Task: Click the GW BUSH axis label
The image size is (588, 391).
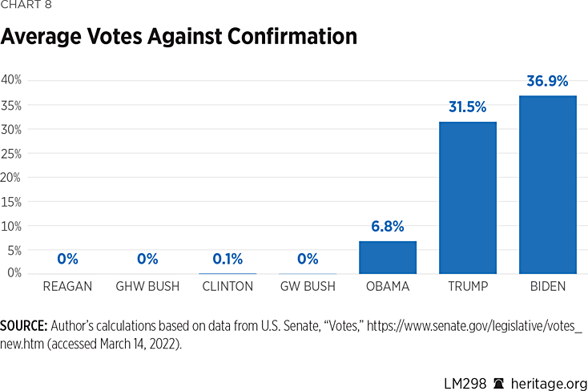Action: click(308, 287)
